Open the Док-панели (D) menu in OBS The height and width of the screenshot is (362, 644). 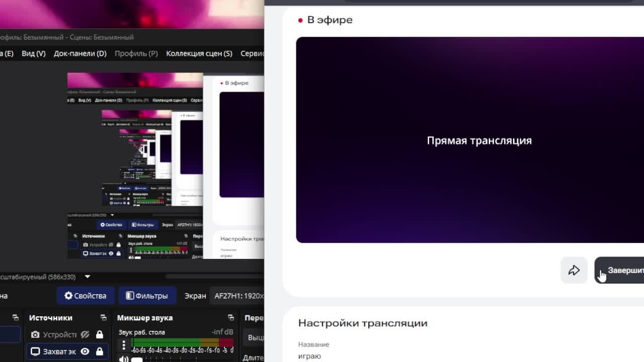[80, 53]
